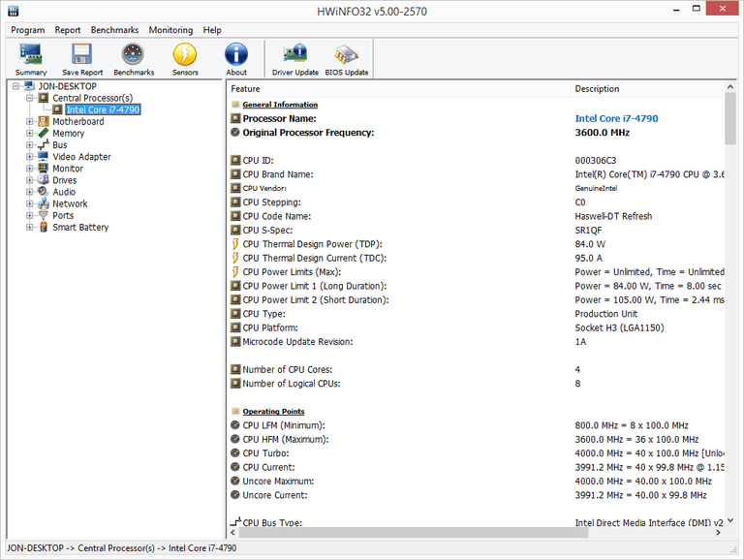Click the Feature column header
Screen dimensions: 744x560
coord(398,89)
